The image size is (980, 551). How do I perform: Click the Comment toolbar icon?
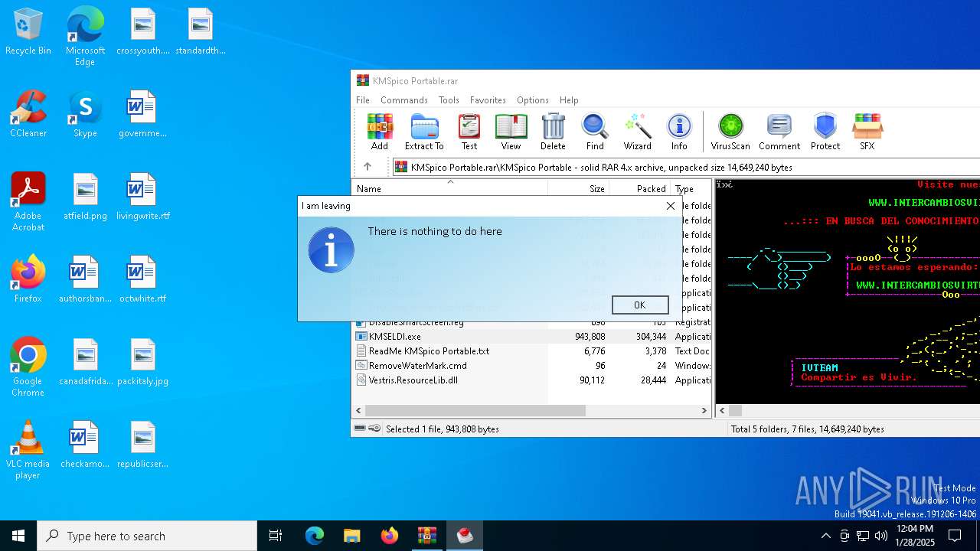pos(779,132)
